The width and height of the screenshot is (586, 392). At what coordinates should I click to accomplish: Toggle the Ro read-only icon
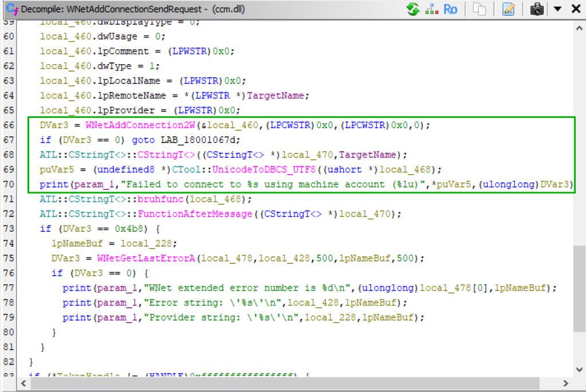pos(450,9)
